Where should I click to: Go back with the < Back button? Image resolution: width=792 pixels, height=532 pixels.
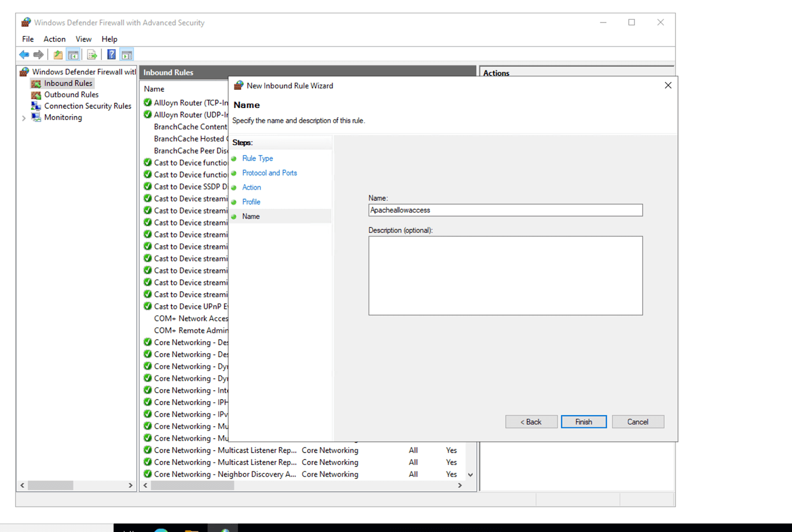coord(531,422)
